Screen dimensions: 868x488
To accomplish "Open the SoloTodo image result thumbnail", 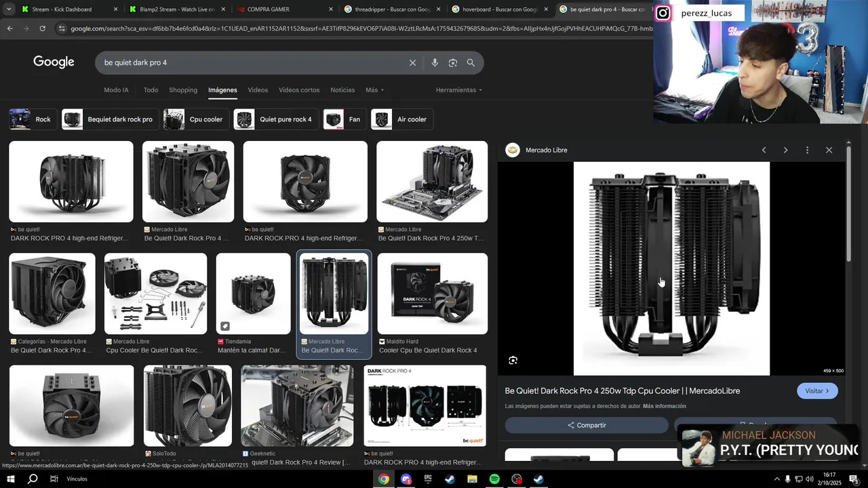I will 188,405.
